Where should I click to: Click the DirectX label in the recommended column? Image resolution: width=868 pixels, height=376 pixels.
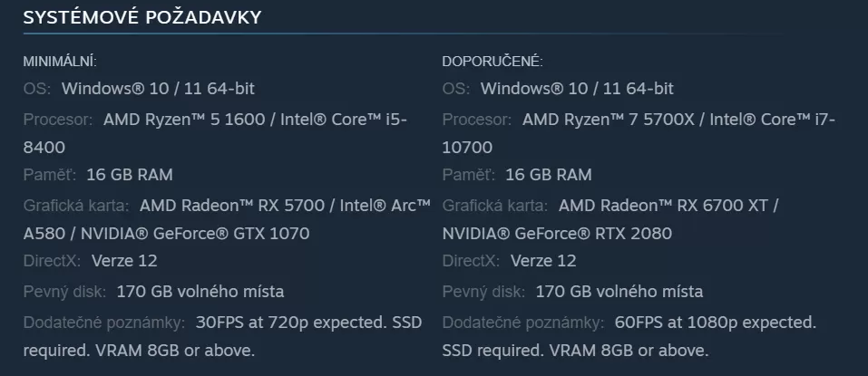[472, 261]
